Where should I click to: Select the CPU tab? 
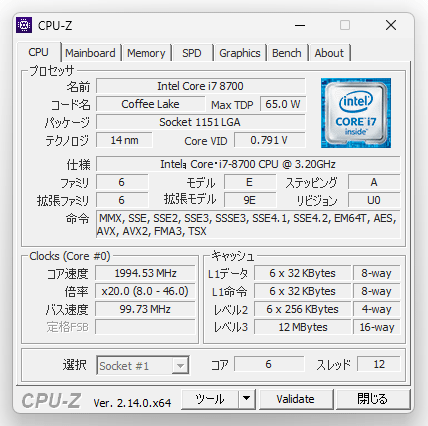38,52
